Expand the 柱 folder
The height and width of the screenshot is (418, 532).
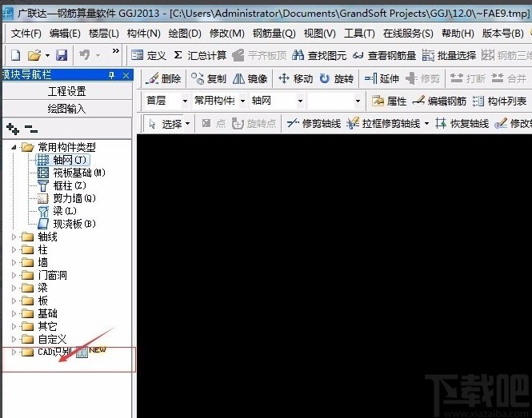point(14,249)
